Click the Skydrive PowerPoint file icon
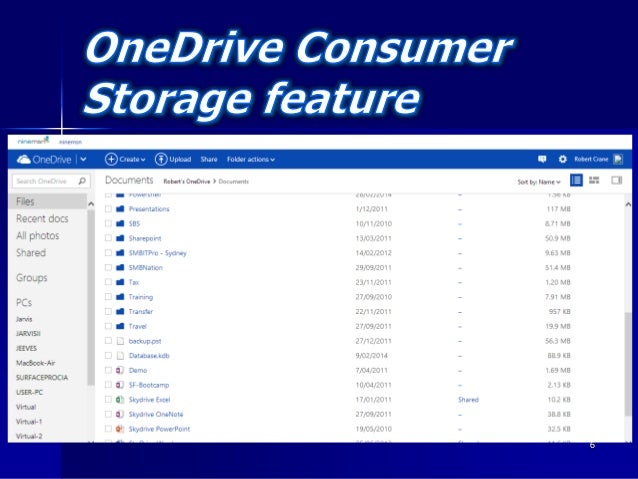638x479 pixels. click(120, 429)
